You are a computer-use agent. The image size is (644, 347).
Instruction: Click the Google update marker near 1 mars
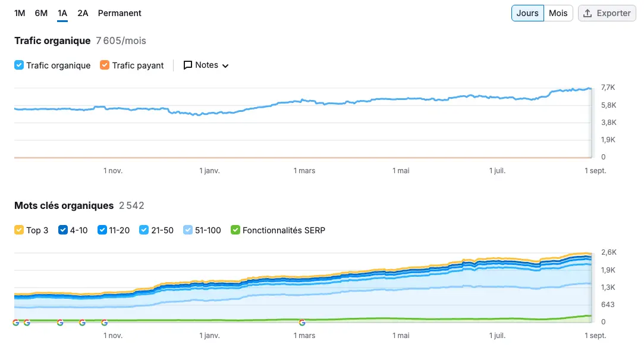click(302, 323)
